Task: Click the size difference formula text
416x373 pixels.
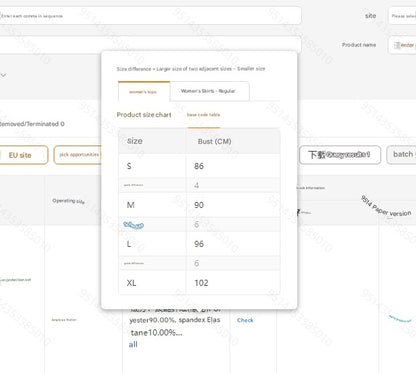Action: (x=191, y=69)
